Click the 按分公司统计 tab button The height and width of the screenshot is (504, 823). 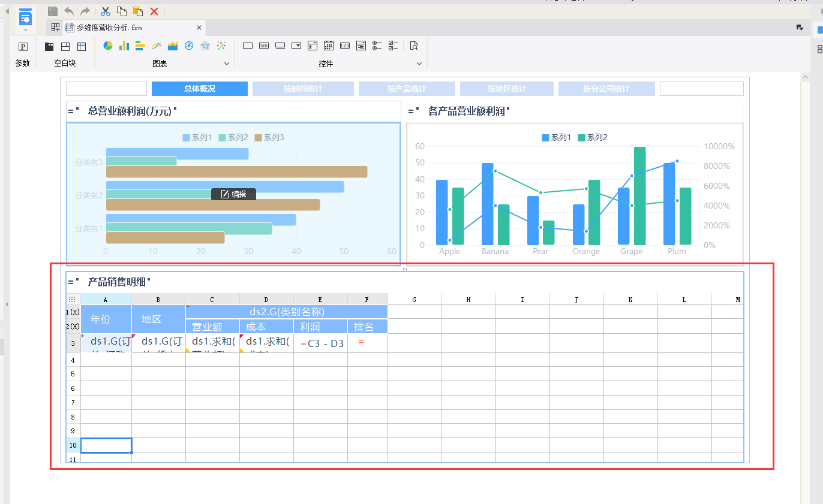click(606, 89)
